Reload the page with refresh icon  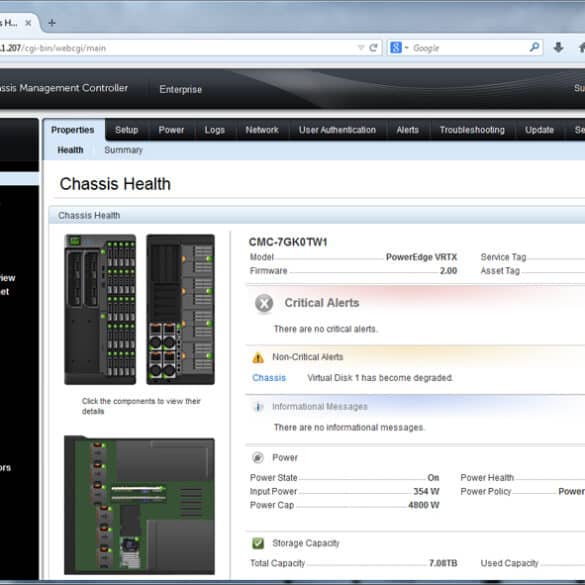pyautogui.click(x=373, y=48)
